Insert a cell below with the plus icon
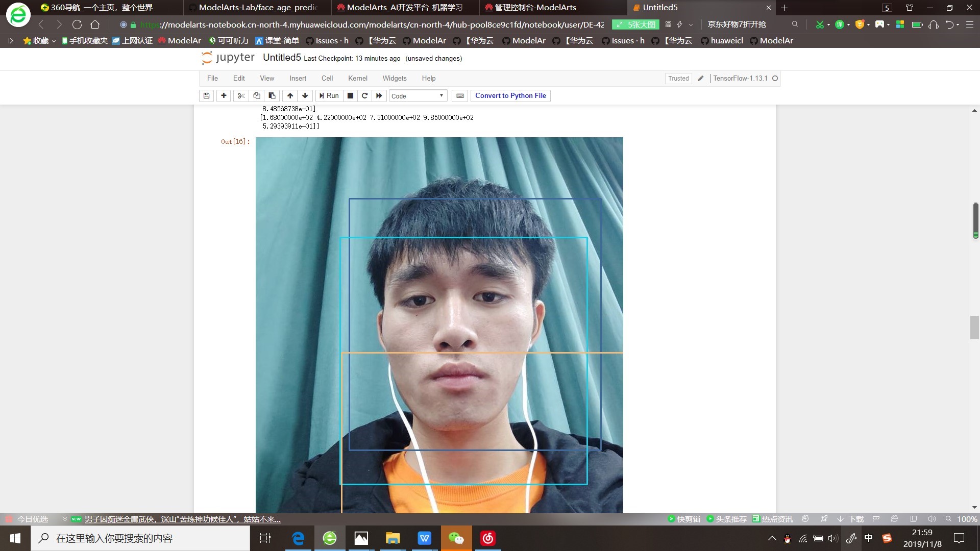The height and width of the screenshot is (551, 980). 224,95
